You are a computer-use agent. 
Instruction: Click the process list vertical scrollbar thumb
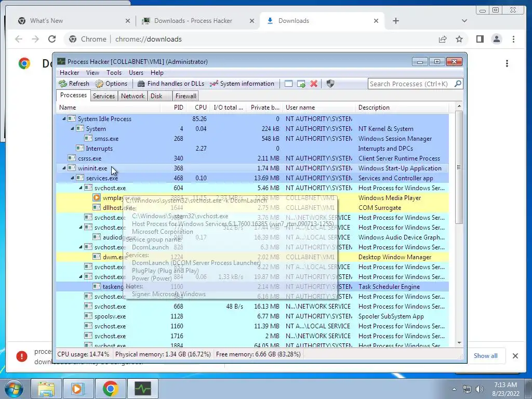pyautogui.click(x=459, y=167)
